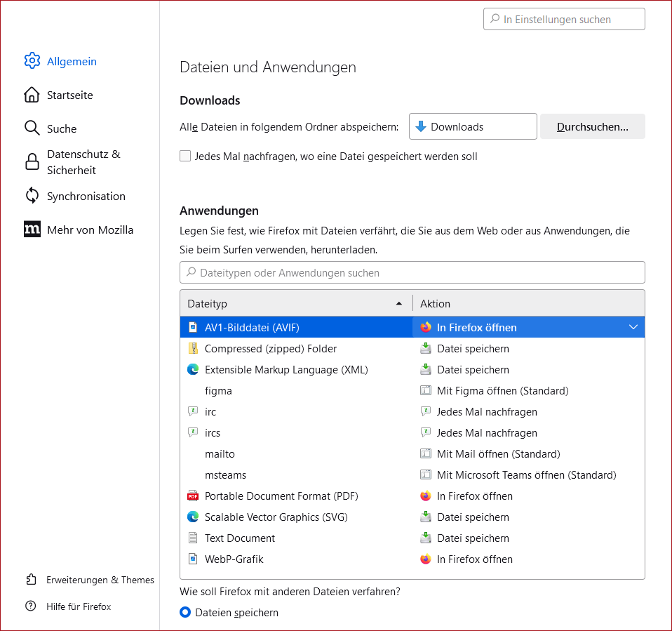
Task: Click the zipped folder icon beside Compressed (zipped) Folder
Action: (194, 348)
